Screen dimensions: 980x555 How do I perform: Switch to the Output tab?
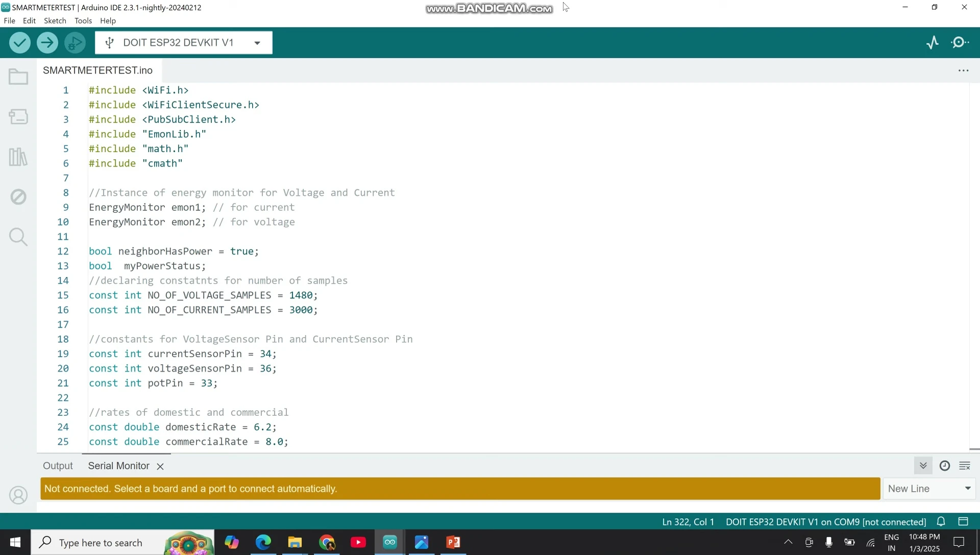click(x=58, y=466)
